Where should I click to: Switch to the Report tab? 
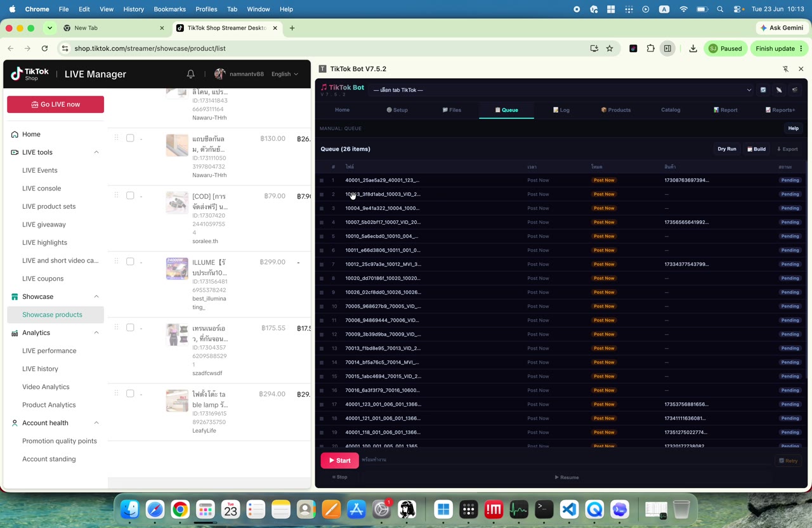725,110
